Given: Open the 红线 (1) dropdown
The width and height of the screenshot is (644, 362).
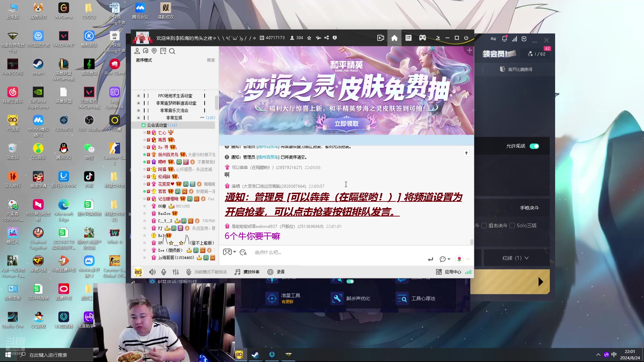Looking at the screenshot, I should tap(515, 258).
